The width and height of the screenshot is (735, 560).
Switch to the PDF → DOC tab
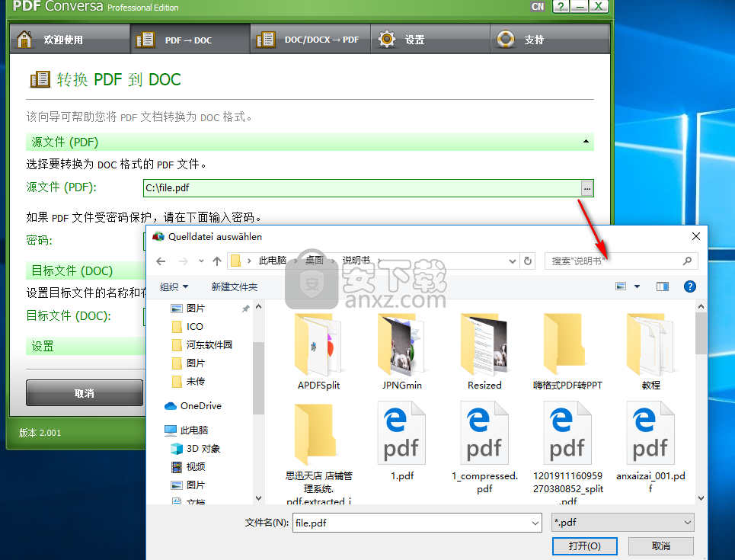[190, 40]
